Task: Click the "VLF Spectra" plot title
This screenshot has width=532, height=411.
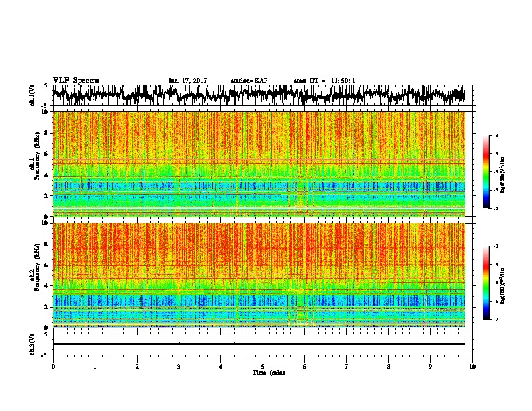Action: 76,80
